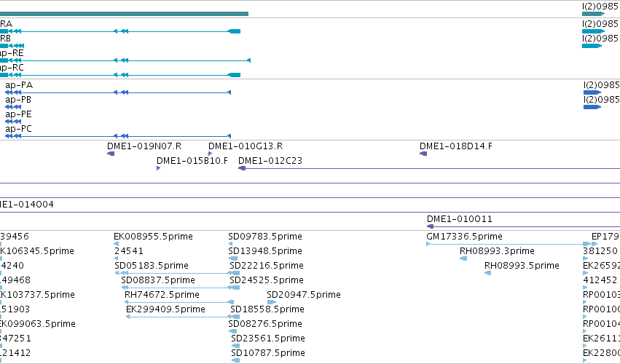Open the EST label ending in 39456

pos(15,237)
